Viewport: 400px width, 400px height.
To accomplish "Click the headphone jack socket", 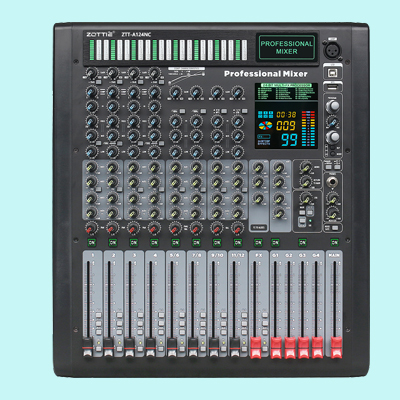I will pyautogui.click(x=333, y=182).
